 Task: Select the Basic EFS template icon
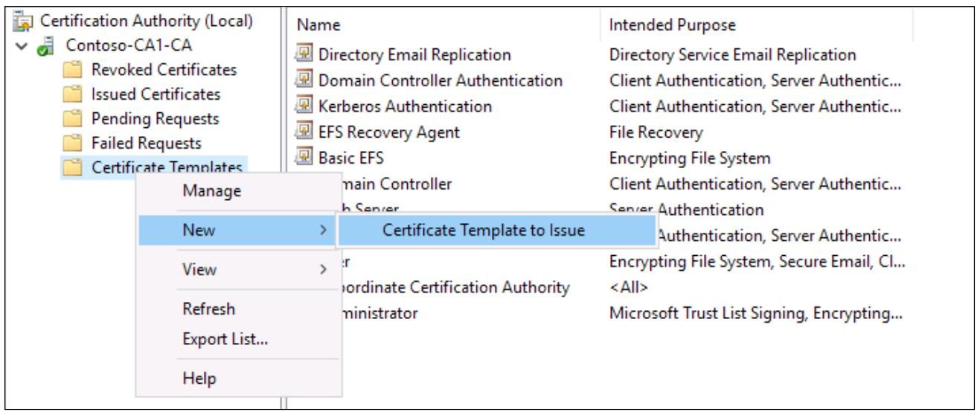click(304, 158)
